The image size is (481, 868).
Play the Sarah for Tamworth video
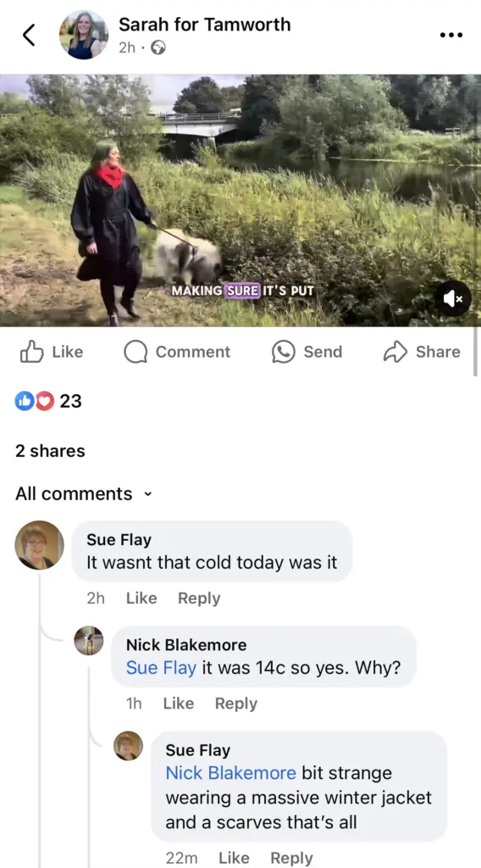240,200
